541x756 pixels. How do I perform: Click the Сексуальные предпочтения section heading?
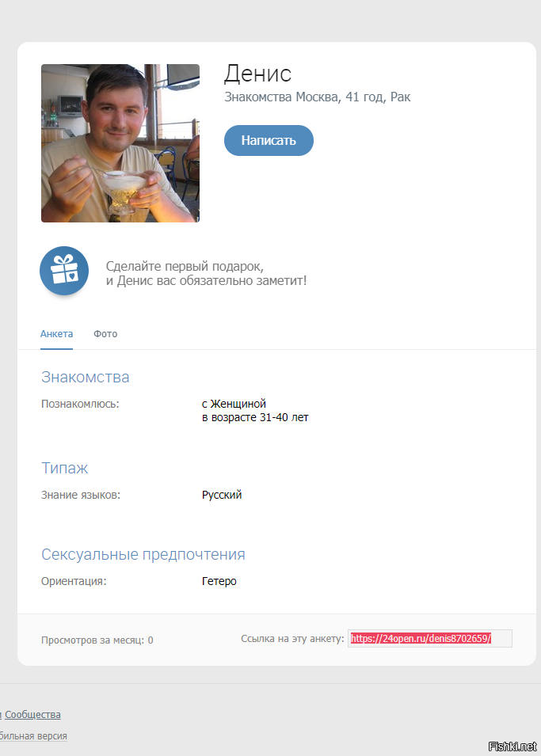coord(143,554)
